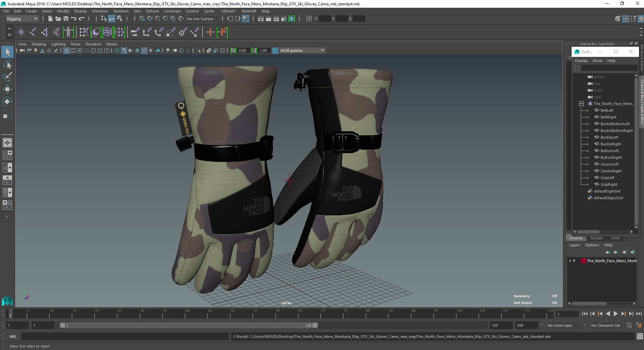This screenshot has height=350, width=644.
Task: Select the Paint Selection tool in toolbox
Action: 7,77
